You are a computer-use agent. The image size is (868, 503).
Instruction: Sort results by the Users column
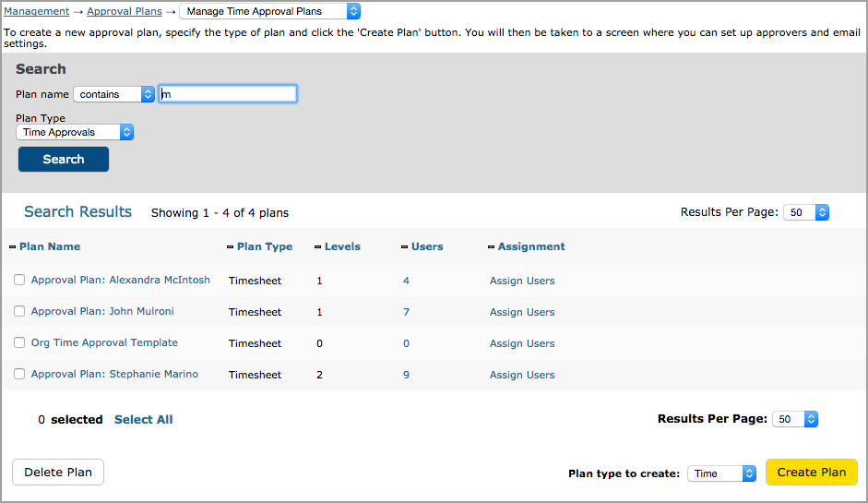tap(427, 246)
